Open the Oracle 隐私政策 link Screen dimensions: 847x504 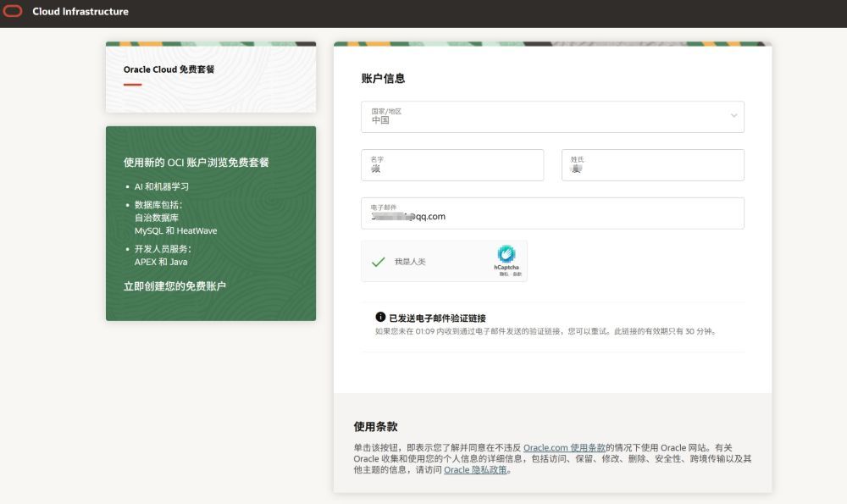[475, 470]
